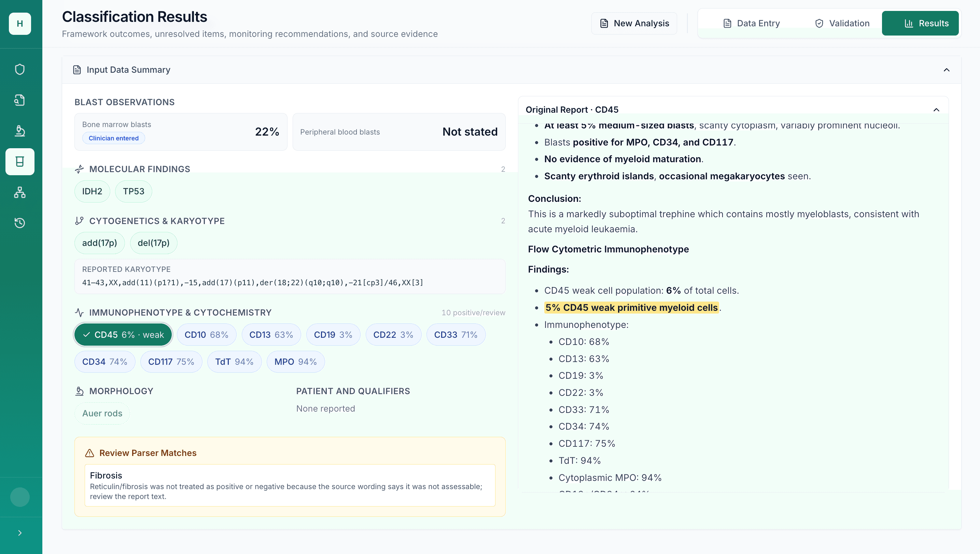Switch to the Data Entry tab
The width and height of the screenshot is (980, 554).
coord(751,23)
